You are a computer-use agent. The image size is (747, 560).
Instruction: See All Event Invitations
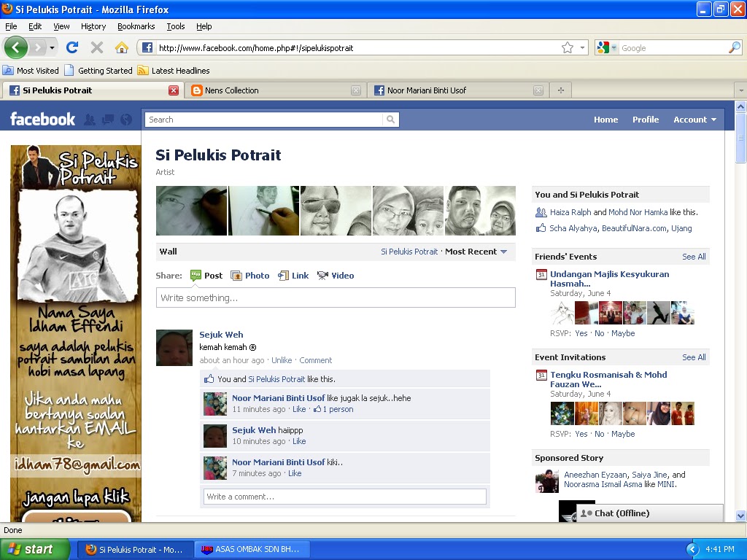[x=694, y=357]
